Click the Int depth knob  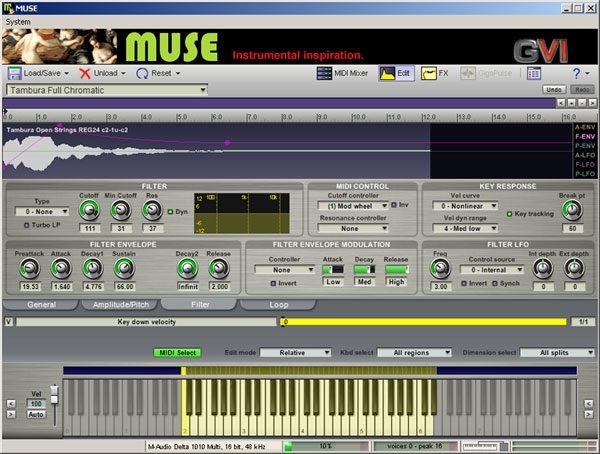pyautogui.click(x=543, y=268)
